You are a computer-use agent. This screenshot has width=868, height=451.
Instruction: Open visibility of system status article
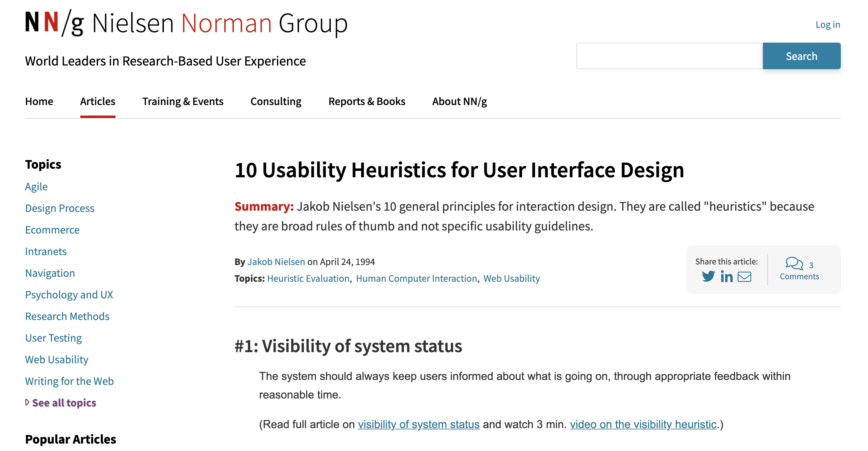tap(418, 424)
